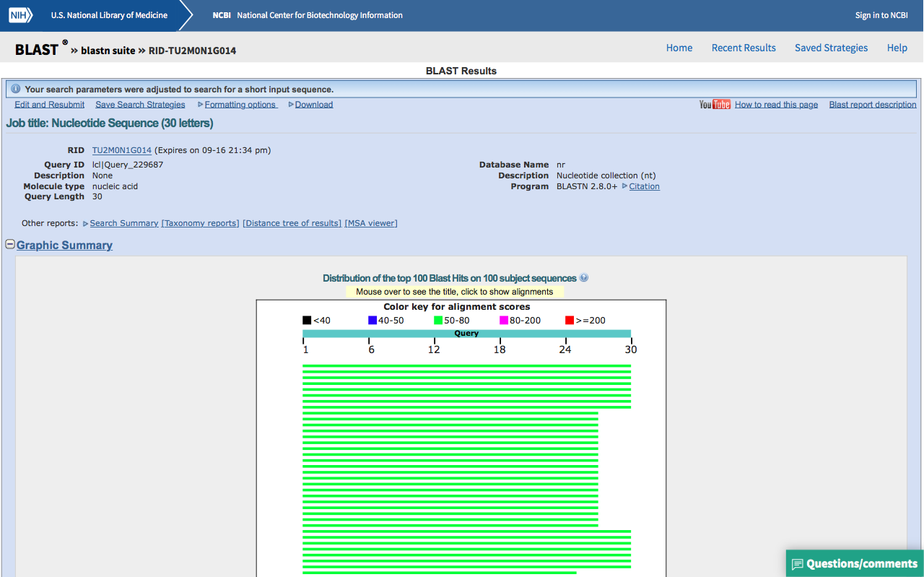Click the YouTube logo icon
The height and width of the screenshot is (577, 924).
click(x=715, y=105)
